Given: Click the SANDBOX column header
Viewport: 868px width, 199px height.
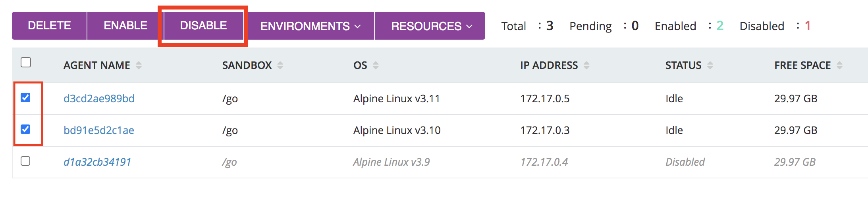Looking at the screenshot, I should [247, 65].
